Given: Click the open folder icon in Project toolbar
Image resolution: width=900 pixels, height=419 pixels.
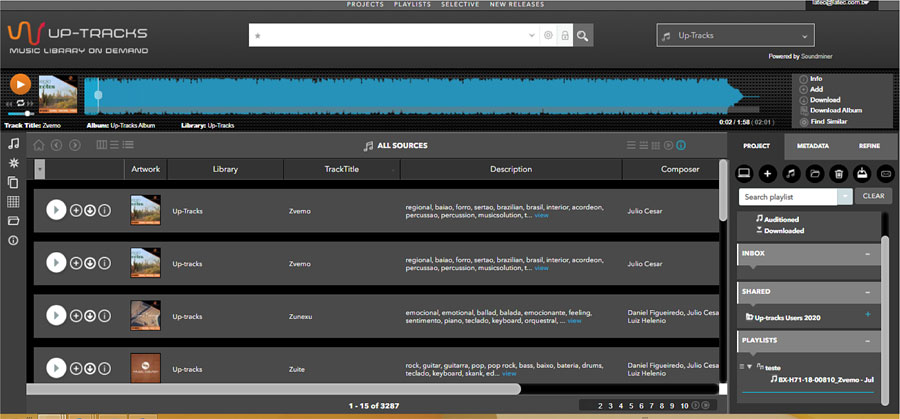Looking at the screenshot, I should (x=815, y=172).
